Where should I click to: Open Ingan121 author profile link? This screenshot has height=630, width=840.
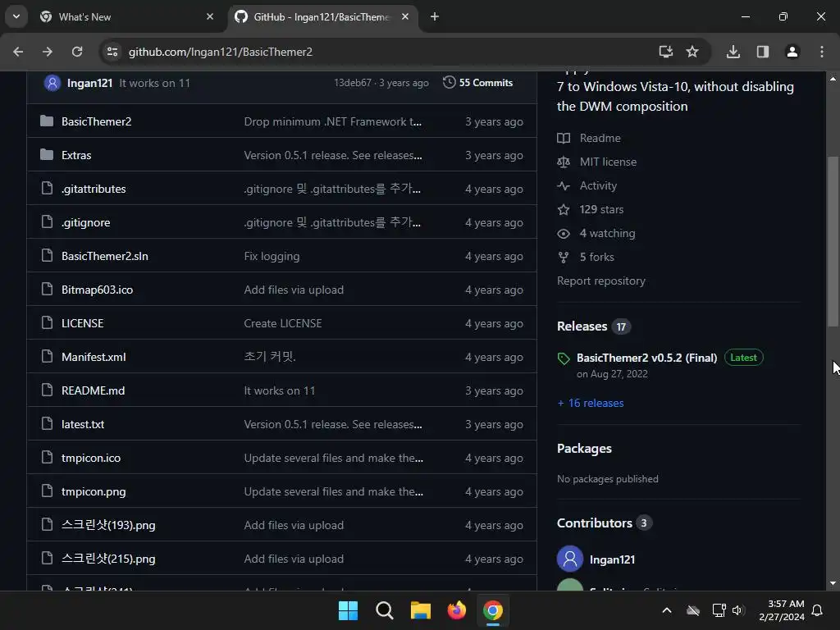89,83
